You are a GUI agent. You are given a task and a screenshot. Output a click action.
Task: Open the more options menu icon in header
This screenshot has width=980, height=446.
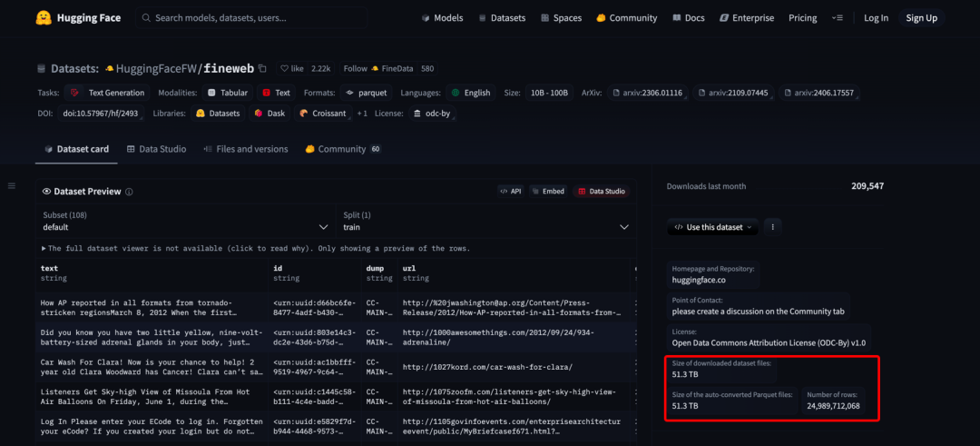[838, 18]
